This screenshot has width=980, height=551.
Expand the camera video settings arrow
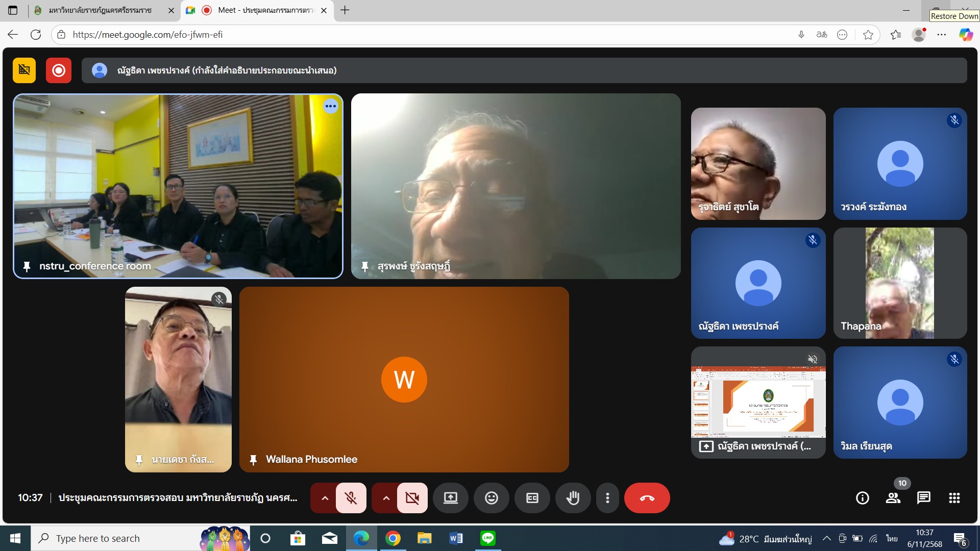386,498
